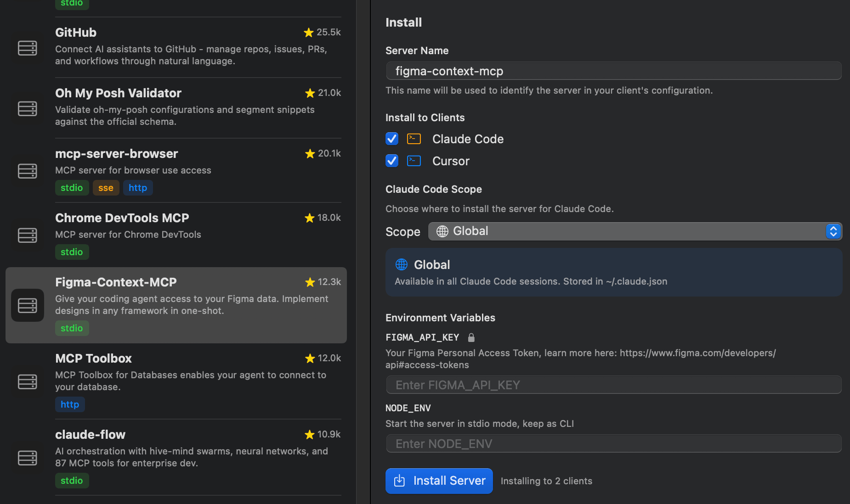Click the Claude Code terminal icon
This screenshot has width=850, height=504.
pos(414,139)
